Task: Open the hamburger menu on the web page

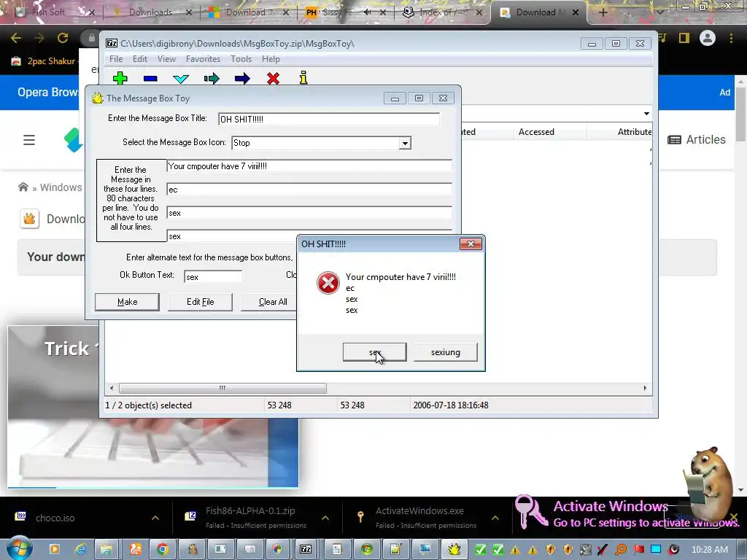Action: [x=29, y=140]
